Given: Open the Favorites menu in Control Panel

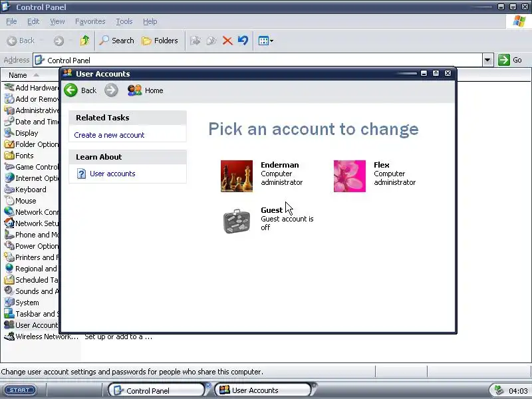Looking at the screenshot, I should 90,21.
